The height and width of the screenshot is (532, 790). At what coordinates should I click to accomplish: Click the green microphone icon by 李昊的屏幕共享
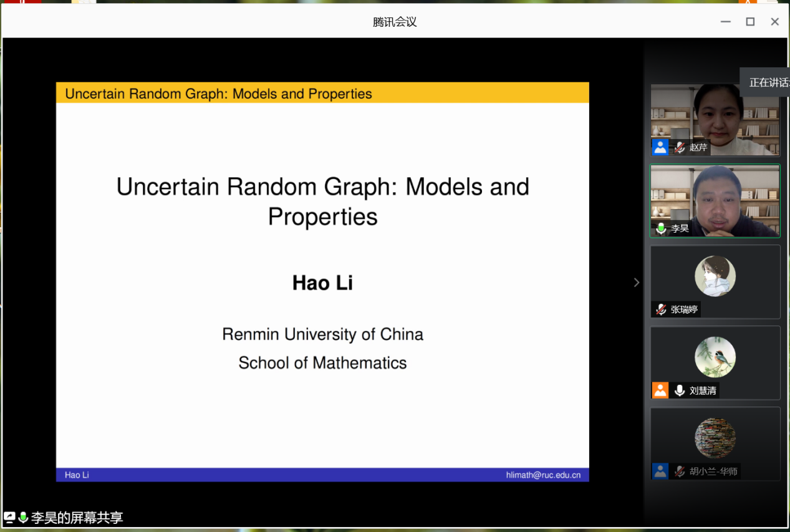pyautogui.click(x=24, y=518)
